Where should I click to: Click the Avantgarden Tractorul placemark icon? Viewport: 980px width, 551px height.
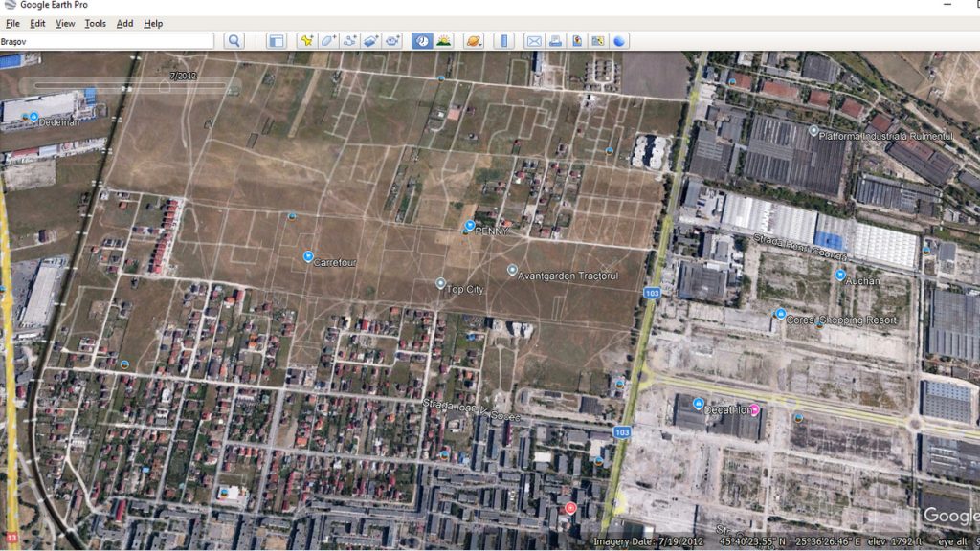click(x=512, y=270)
